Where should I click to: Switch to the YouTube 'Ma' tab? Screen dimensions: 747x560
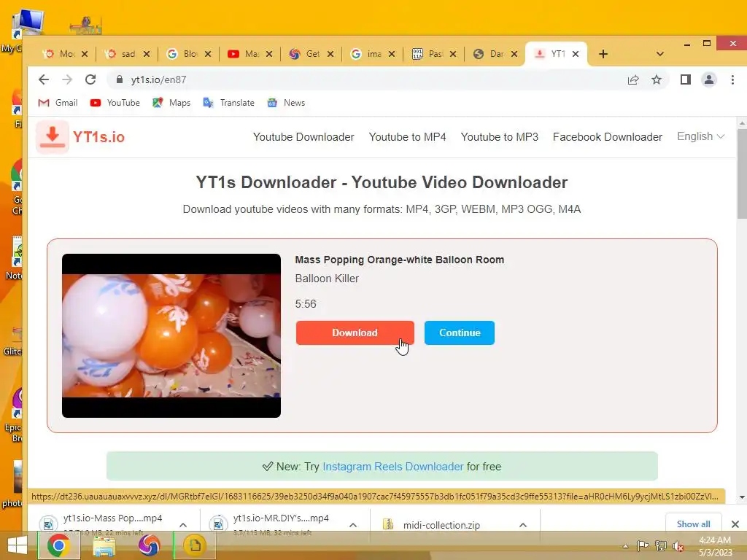244,54
